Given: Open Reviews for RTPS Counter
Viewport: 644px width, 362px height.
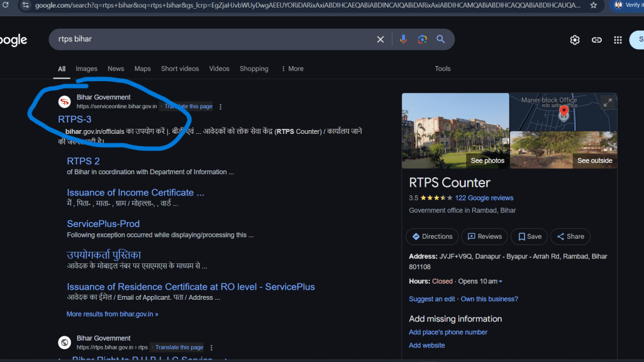Looking at the screenshot, I should coord(485,236).
